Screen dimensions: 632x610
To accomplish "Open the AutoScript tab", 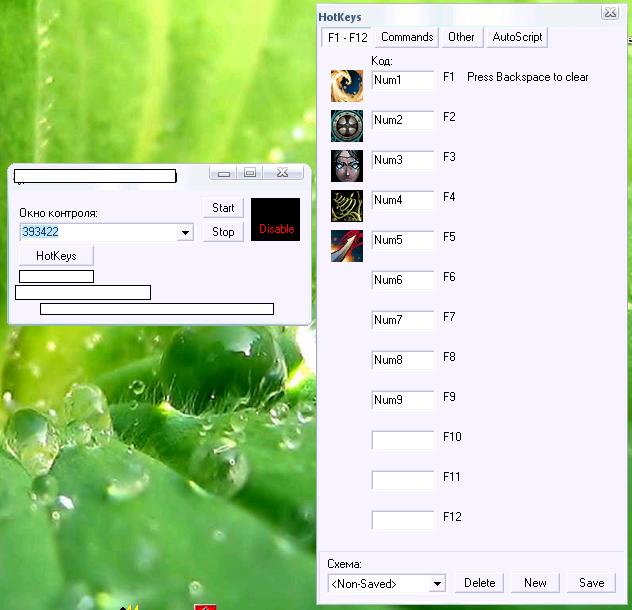I will pyautogui.click(x=516, y=37).
